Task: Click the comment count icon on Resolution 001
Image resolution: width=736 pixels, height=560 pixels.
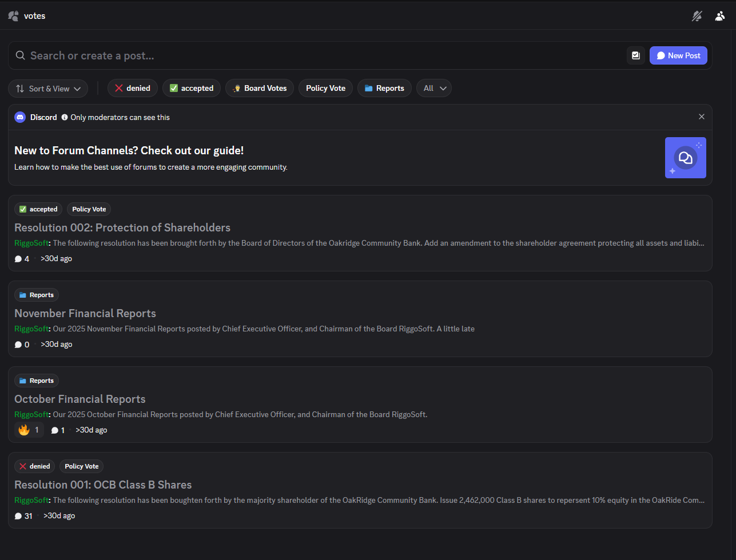Action: (18, 516)
